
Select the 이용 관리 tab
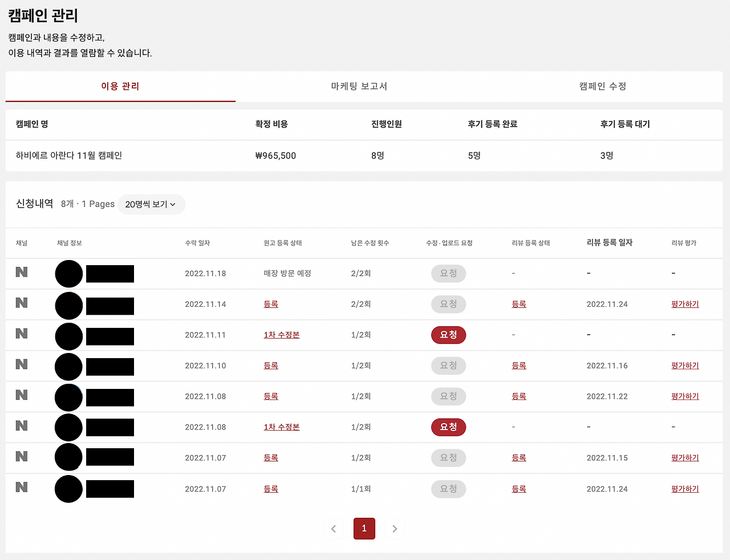120,87
